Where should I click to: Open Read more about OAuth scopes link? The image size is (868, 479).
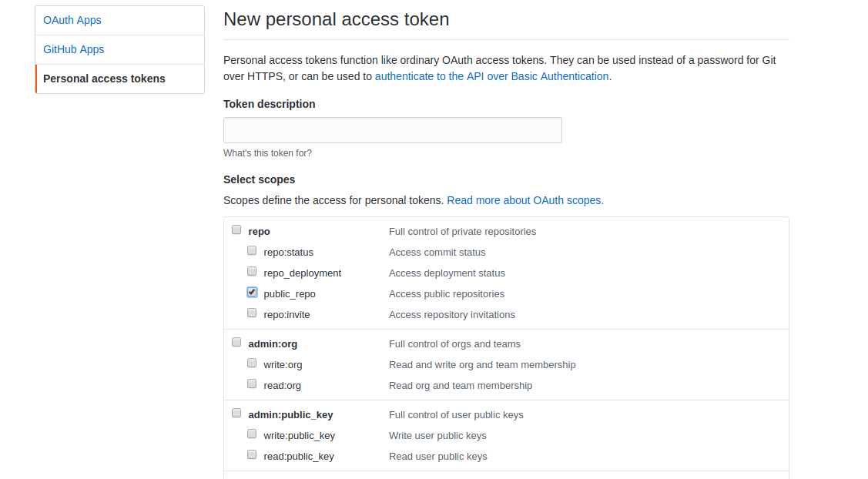(x=524, y=200)
